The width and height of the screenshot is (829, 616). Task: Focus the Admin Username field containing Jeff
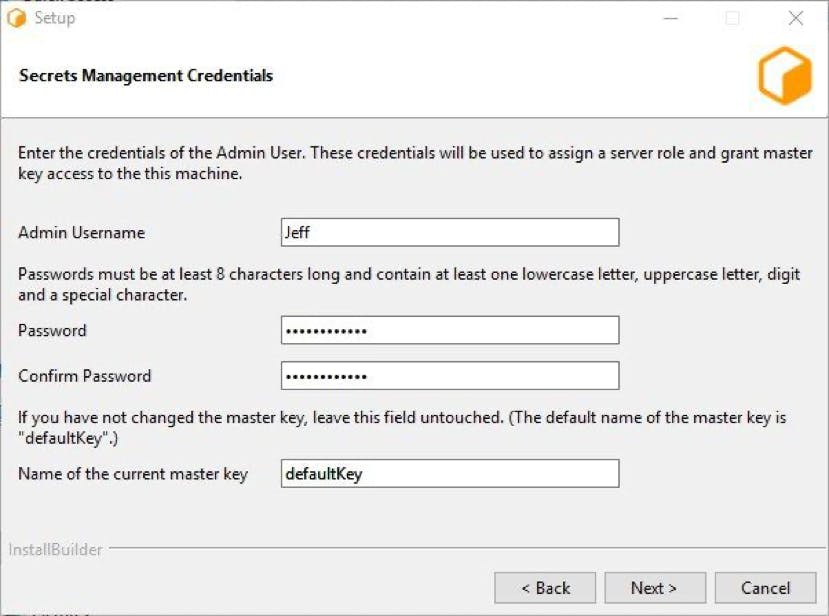click(450, 232)
